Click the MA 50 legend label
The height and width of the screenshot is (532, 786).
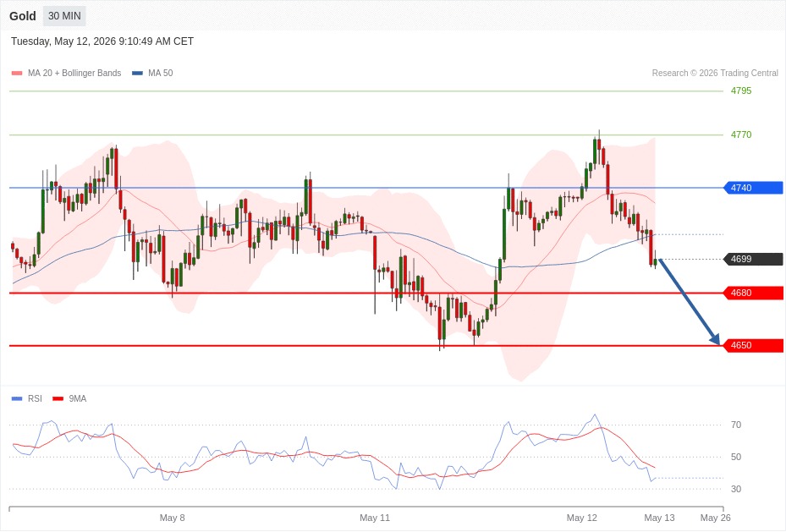(161, 73)
